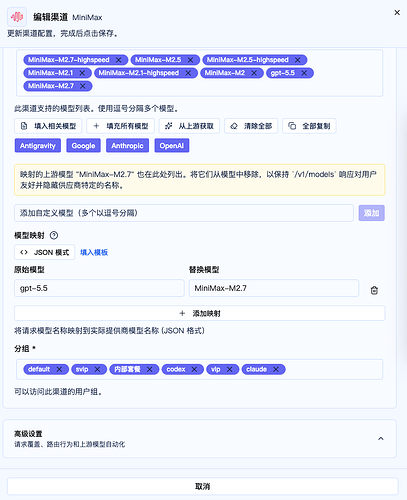
Task: Select the OpenAI vendor chip
Action: (172, 146)
